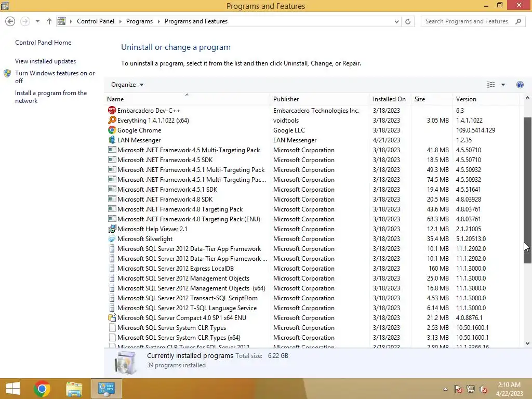Click the Embarcadero Dev-C++ program icon
Image resolution: width=532 pixels, height=399 pixels.
[112, 110]
